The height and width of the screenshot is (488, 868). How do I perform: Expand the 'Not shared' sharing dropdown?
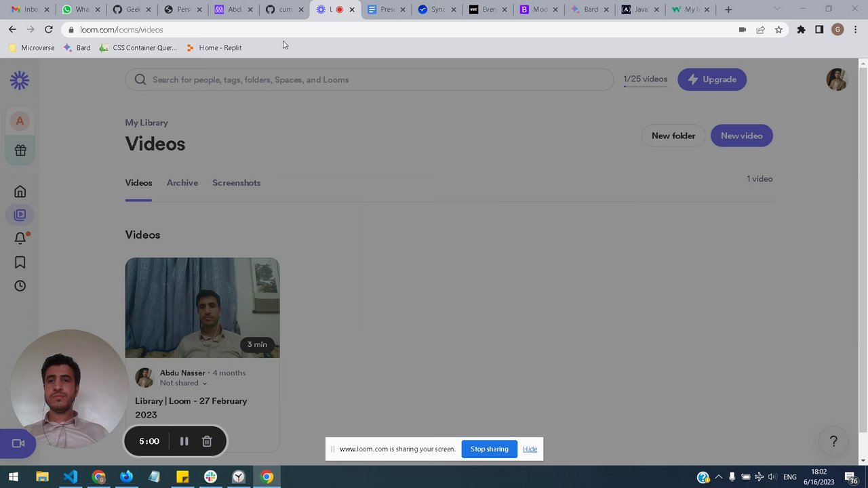(183, 383)
